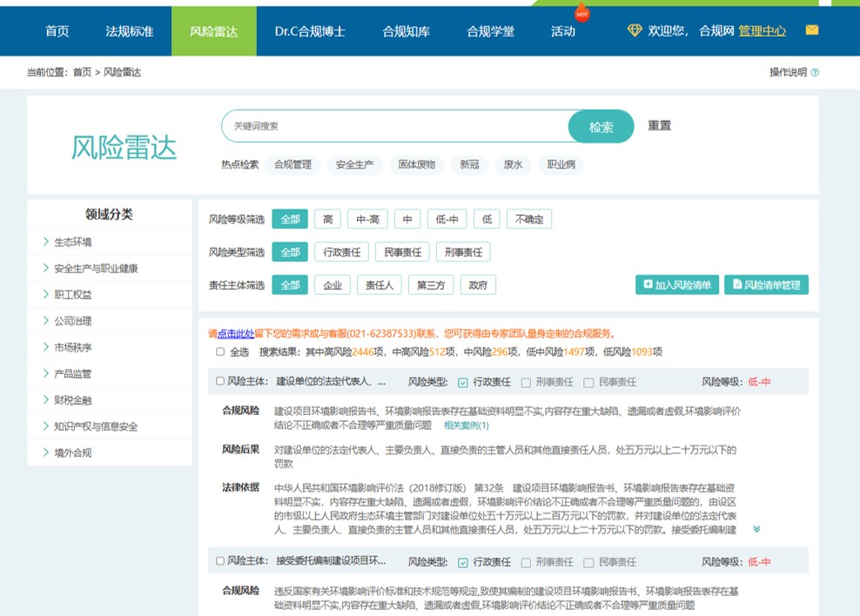
Task: Click the diamond VIP icon in header
Action: point(635,30)
